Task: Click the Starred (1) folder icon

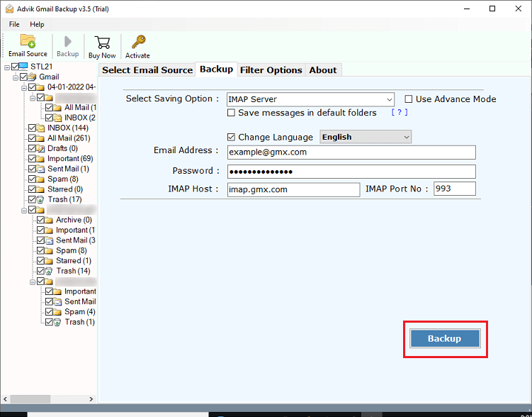Action: 49,261
